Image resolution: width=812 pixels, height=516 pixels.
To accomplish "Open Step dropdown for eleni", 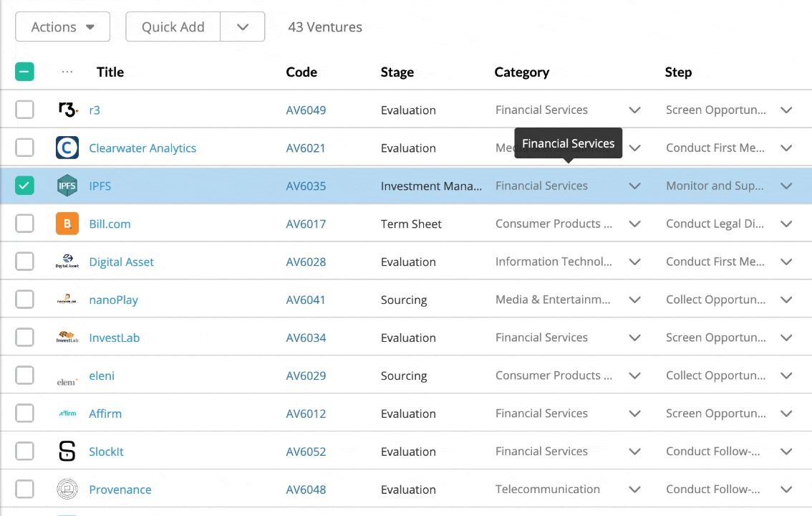I will coord(786,375).
